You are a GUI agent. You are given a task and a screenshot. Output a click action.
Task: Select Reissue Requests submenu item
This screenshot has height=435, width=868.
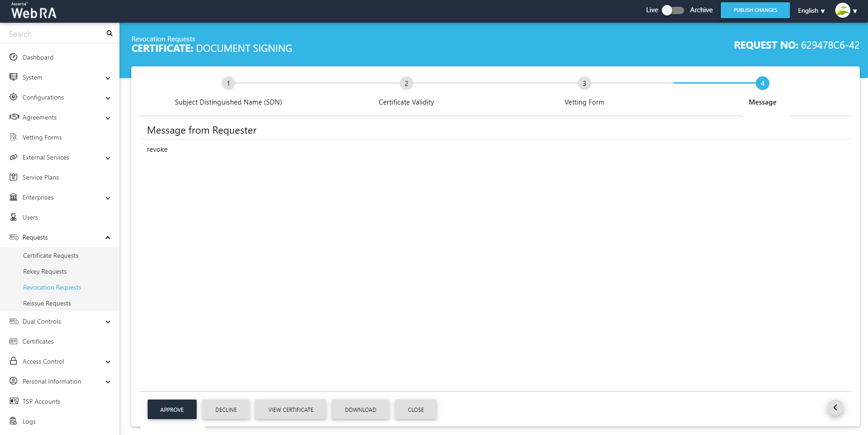click(x=47, y=303)
